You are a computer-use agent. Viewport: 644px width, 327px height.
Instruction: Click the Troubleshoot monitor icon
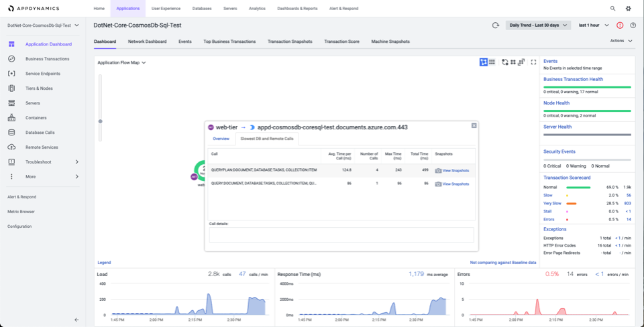[x=11, y=161]
